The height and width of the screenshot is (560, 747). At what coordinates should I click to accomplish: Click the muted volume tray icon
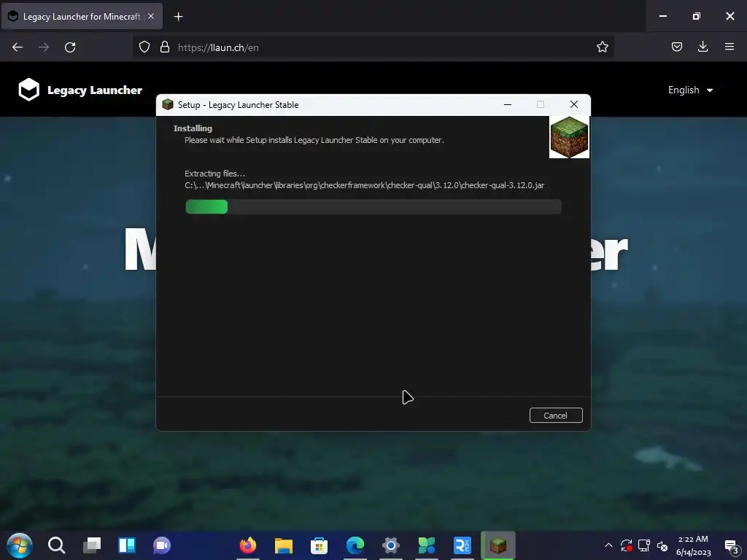(x=662, y=545)
